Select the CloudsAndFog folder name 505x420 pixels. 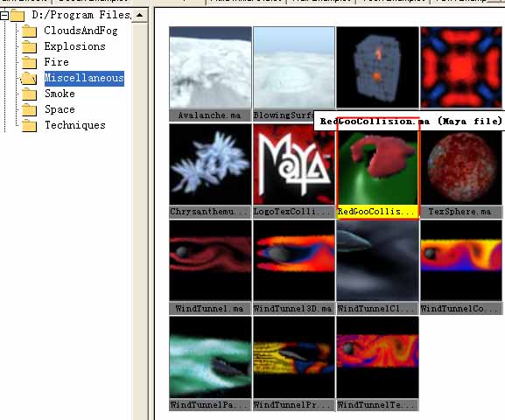coord(81,31)
